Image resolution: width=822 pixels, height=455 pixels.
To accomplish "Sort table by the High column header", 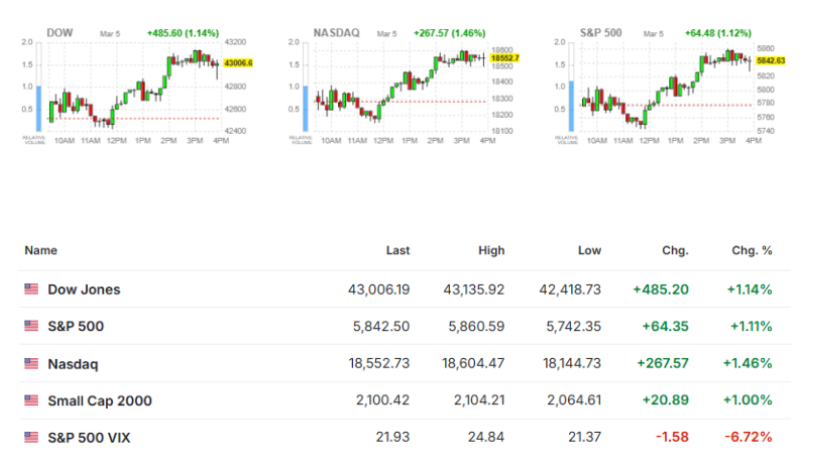I will click(491, 251).
